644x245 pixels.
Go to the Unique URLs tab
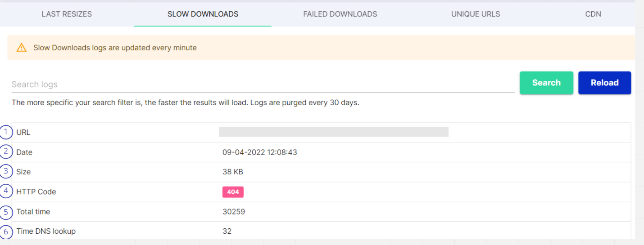476,14
